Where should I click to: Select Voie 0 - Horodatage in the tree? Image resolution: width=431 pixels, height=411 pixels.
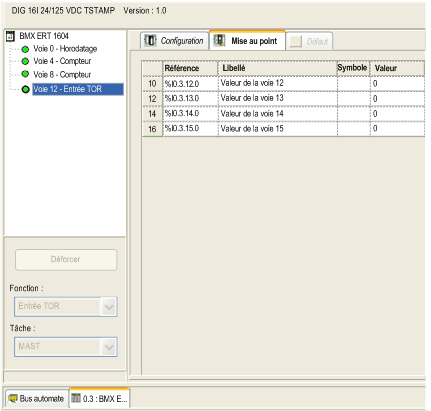tap(65, 49)
